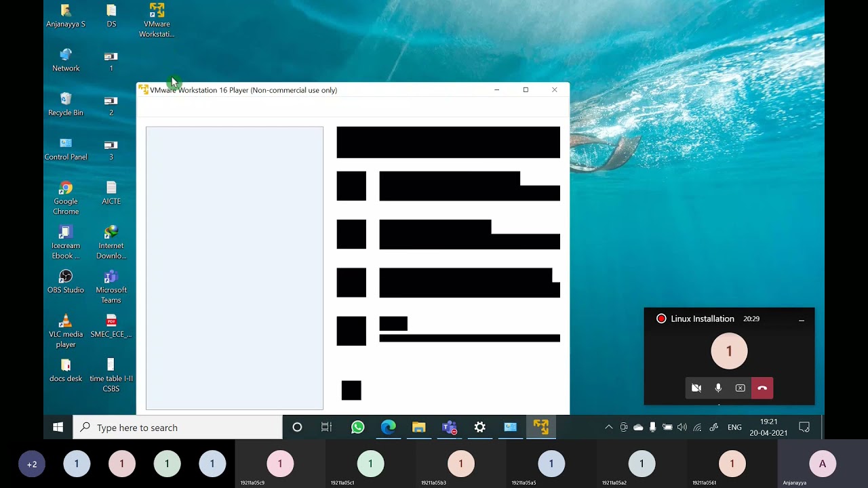
Task: Launch VMware Workstation desktop shortcut
Action: (x=157, y=20)
